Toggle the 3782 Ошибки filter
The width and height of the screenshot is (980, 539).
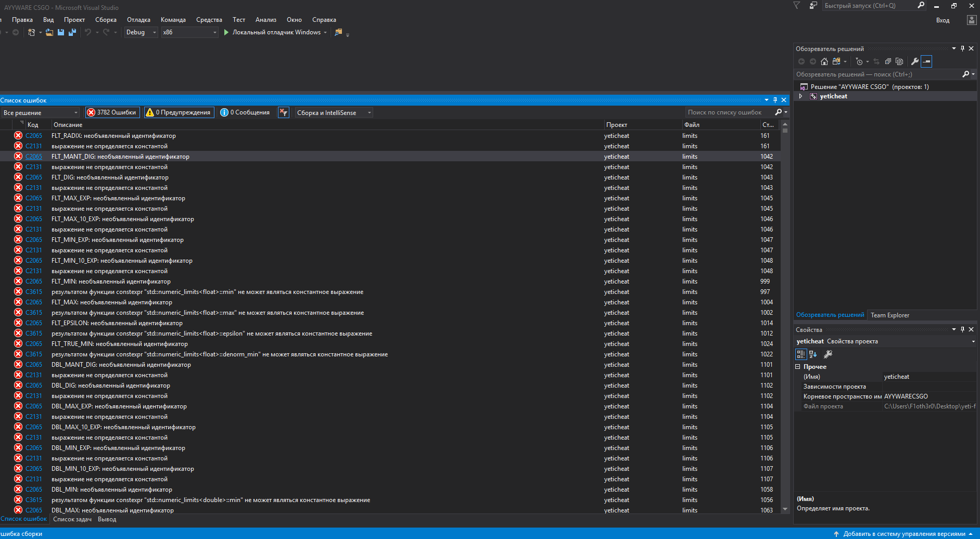pyautogui.click(x=112, y=112)
